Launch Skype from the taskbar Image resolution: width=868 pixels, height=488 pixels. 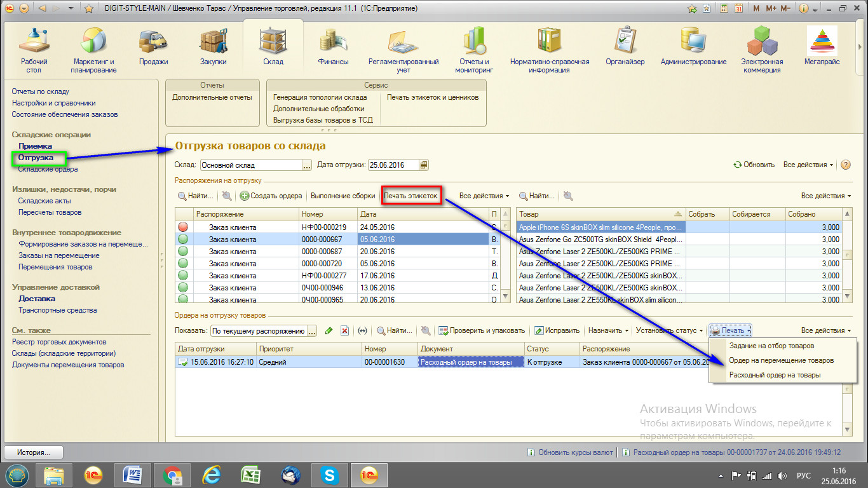[x=329, y=475]
